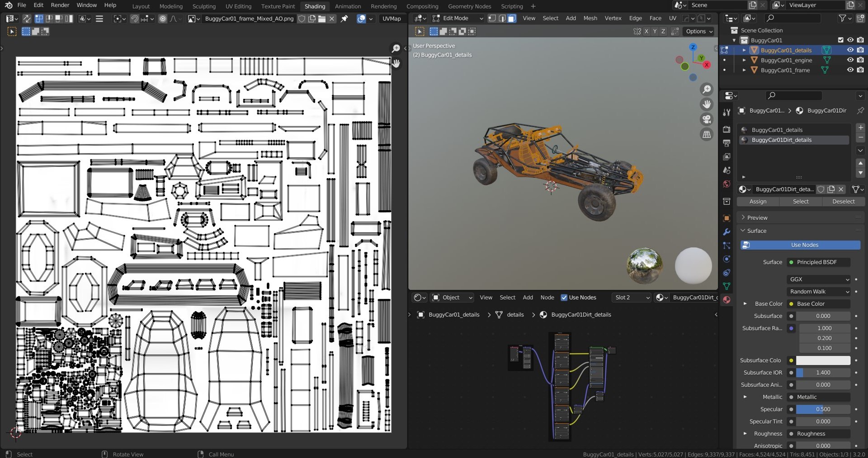
Task: Exclude BuggyCar01 collection from view layer
Action: coord(841,40)
